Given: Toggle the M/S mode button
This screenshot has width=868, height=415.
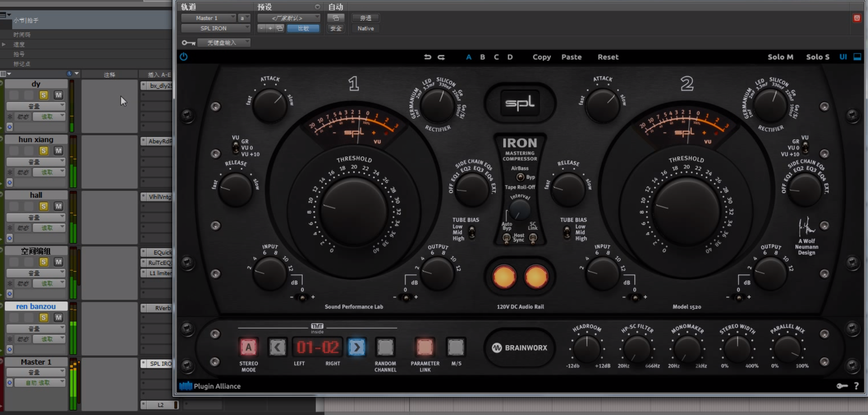Looking at the screenshot, I should 456,347.
